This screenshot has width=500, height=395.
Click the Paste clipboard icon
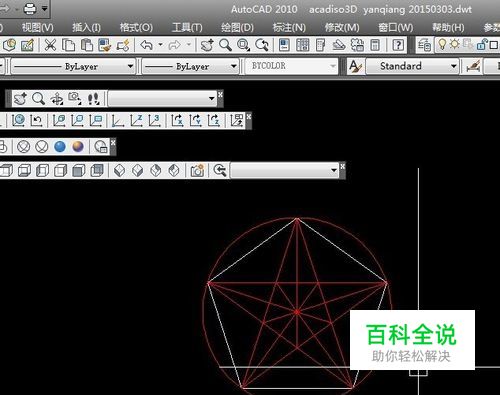tap(87, 45)
